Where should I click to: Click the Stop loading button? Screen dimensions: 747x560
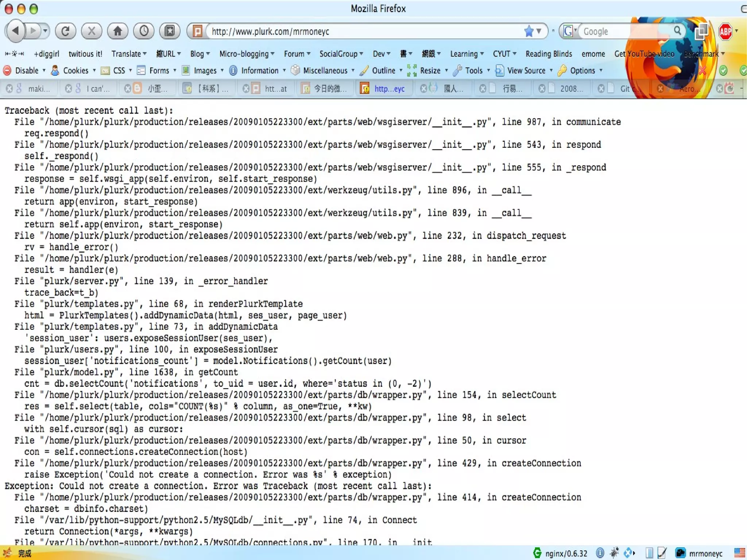(x=91, y=31)
